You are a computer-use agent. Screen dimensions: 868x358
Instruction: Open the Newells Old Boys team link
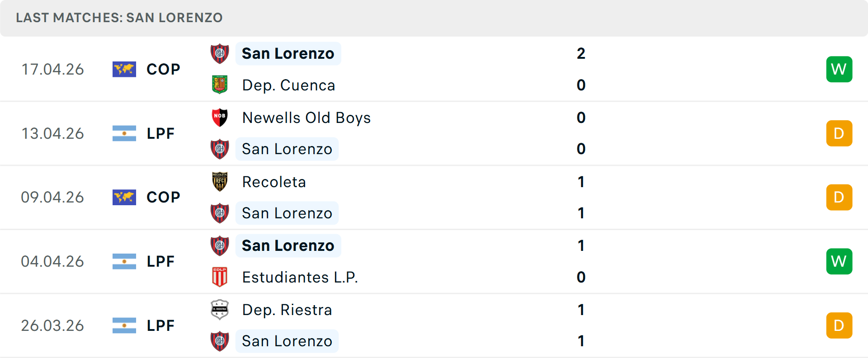tap(306, 118)
